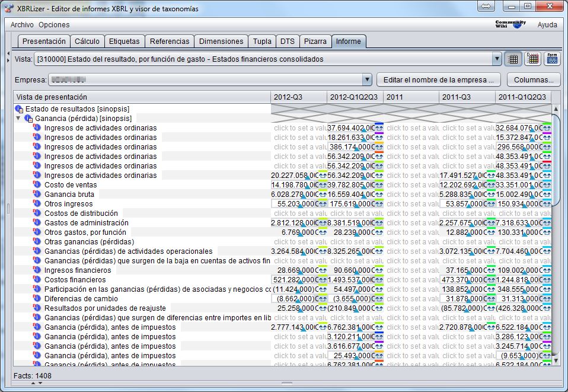Click the info icon beside Gastos de administración
The width and height of the screenshot is (568, 392).
coord(37,222)
